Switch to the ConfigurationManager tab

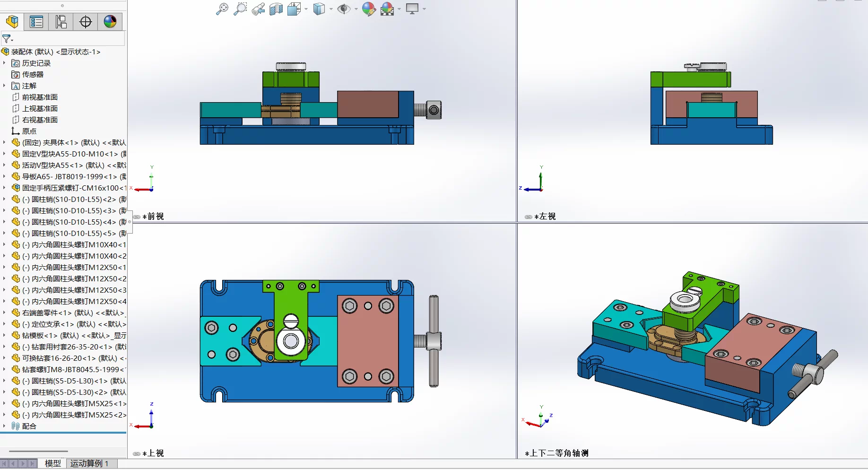click(x=61, y=22)
